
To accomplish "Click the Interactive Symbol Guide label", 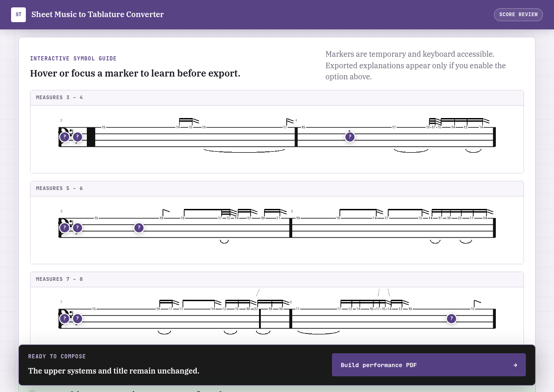I will coord(73,59).
